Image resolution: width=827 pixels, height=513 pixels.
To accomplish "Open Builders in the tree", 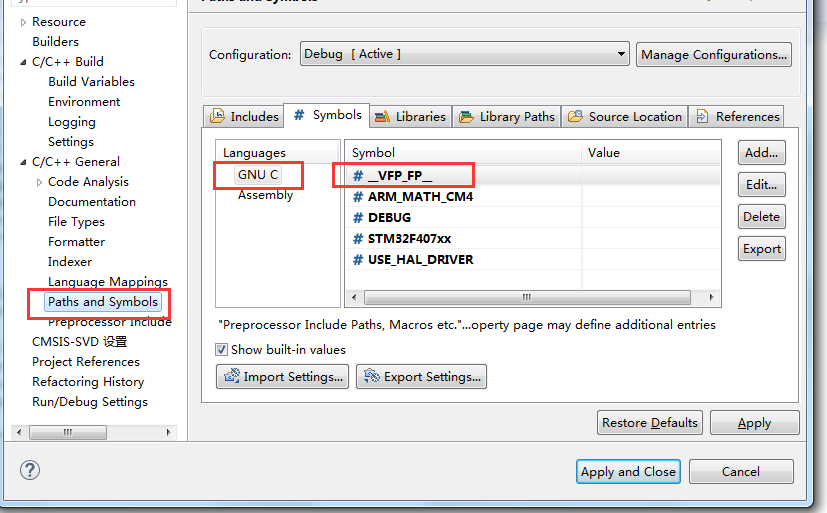I will point(55,42).
